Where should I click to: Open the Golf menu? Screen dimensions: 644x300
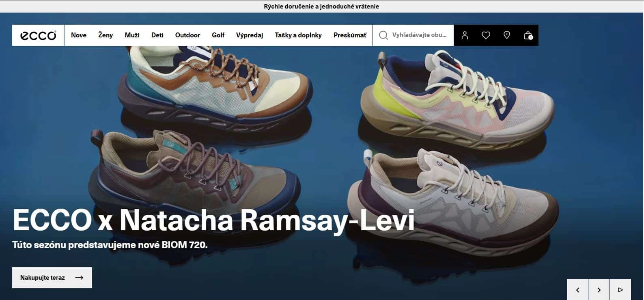(218, 35)
